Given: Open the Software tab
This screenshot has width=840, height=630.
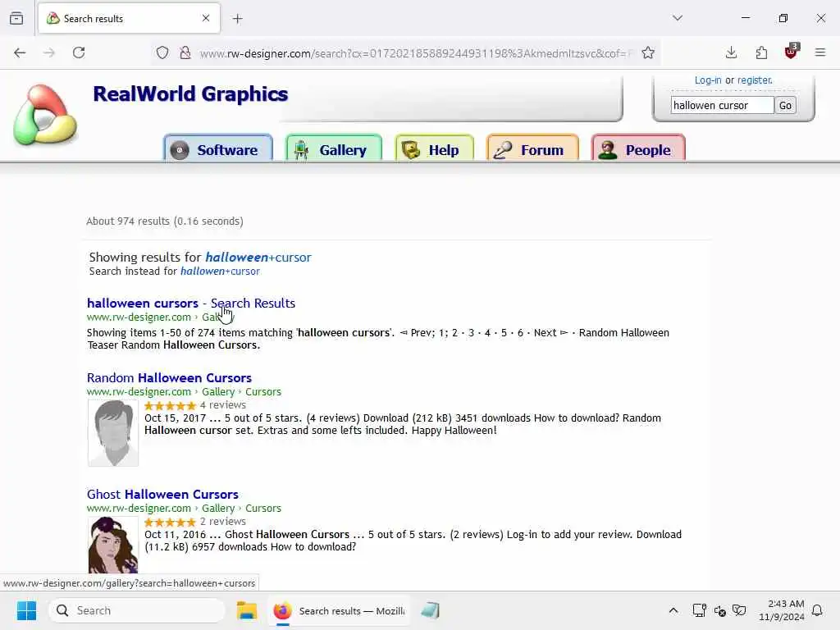Looking at the screenshot, I should point(218,149).
